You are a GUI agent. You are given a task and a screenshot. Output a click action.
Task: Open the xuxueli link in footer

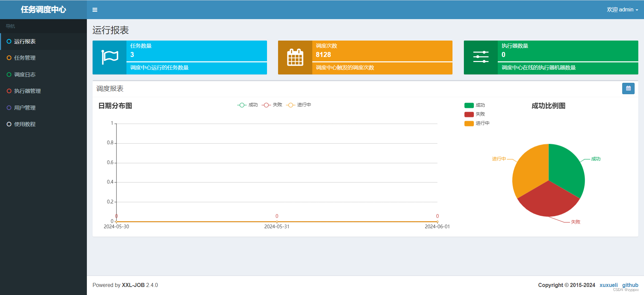(x=608, y=285)
